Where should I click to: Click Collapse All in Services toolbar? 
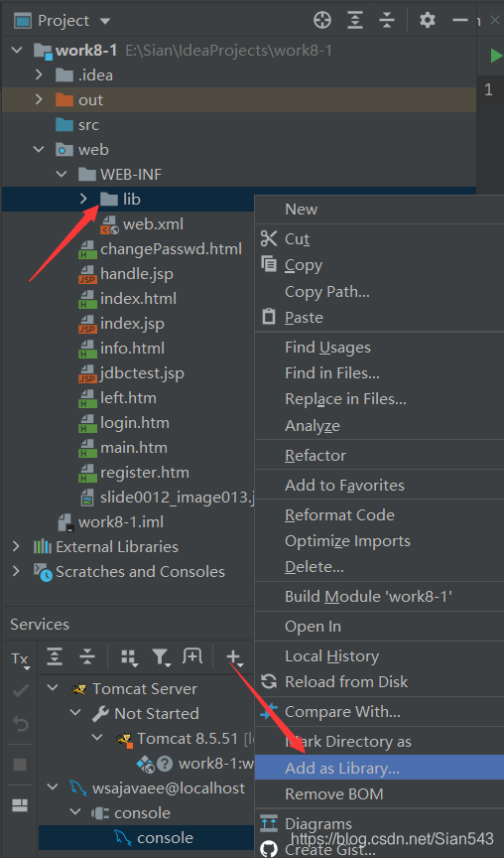tap(87, 656)
